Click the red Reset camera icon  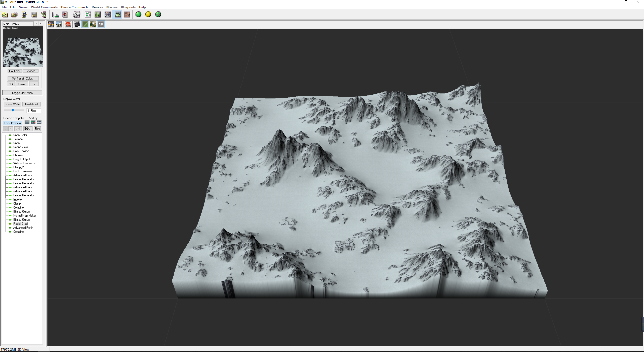(68, 24)
